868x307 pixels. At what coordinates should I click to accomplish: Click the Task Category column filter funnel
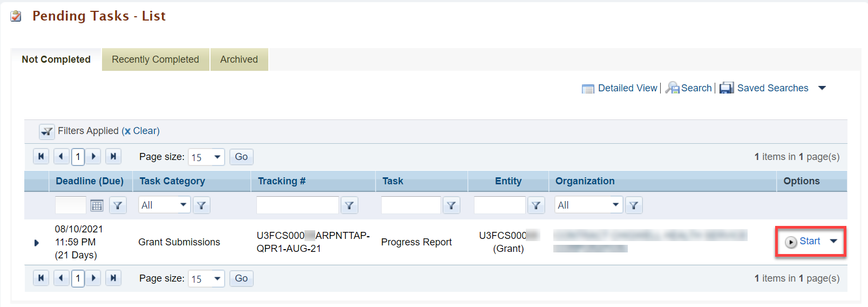point(201,205)
